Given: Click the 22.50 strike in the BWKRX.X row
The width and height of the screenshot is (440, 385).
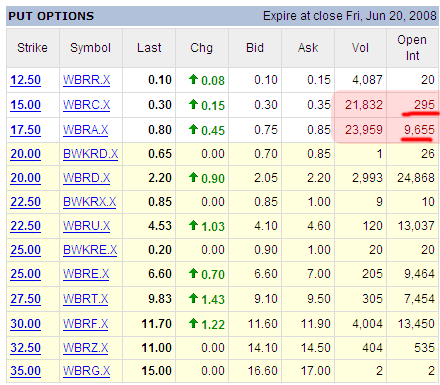Looking at the screenshot, I should tap(25, 202).
